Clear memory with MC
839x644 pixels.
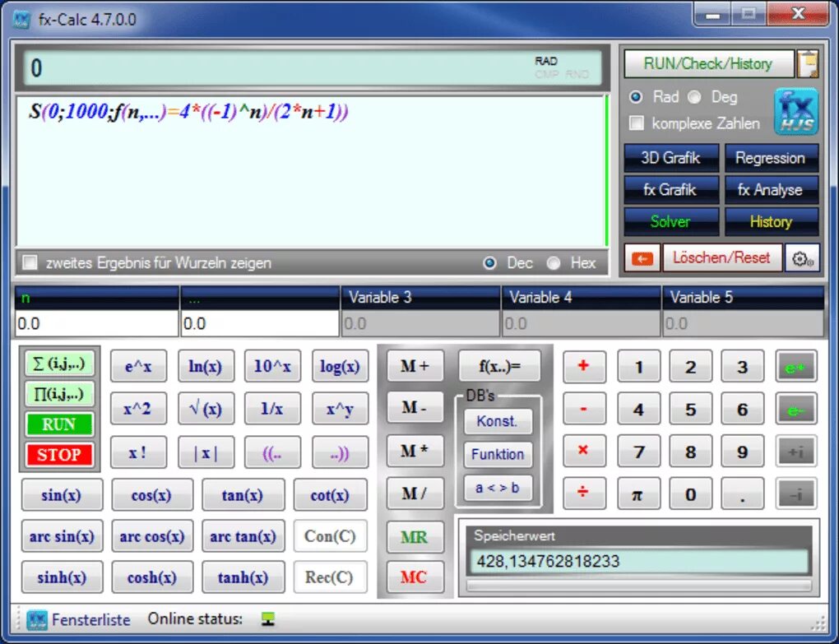[x=415, y=577]
